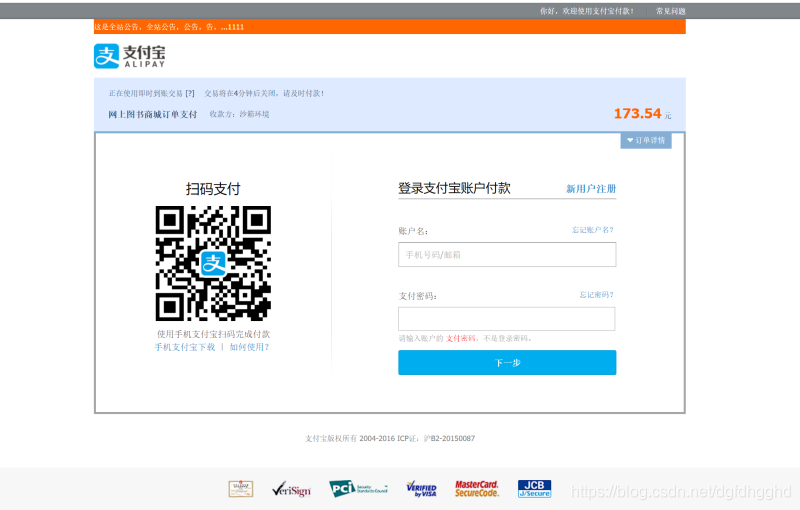Focus the 支付密码 payment password field
The width and height of the screenshot is (800, 510).
tap(507, 319)
